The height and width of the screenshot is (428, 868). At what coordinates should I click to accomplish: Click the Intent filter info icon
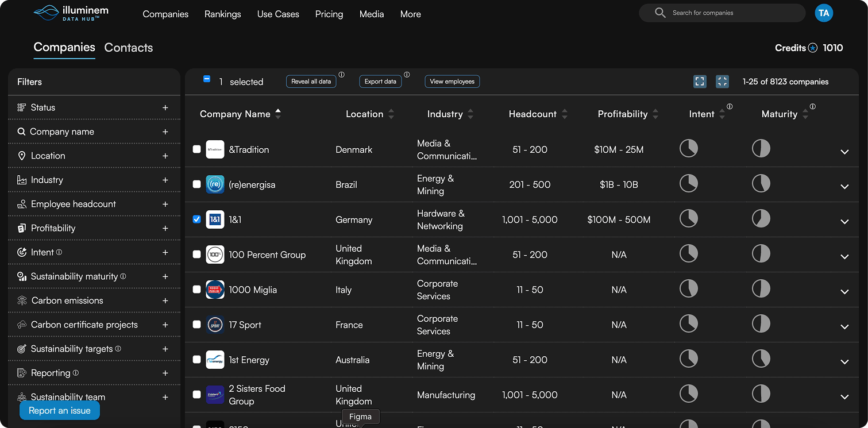(59, 252)
